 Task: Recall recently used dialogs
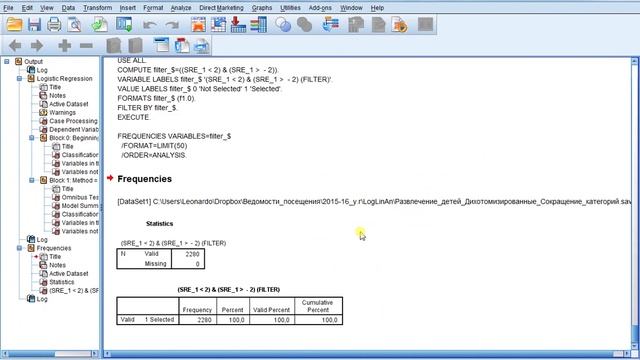[124, 25]
